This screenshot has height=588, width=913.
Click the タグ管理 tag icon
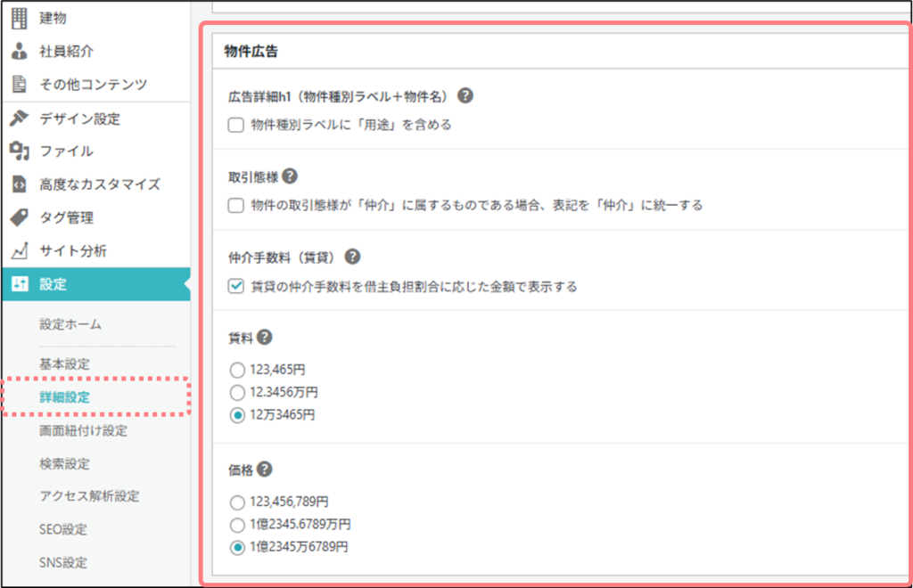point(19,217)
